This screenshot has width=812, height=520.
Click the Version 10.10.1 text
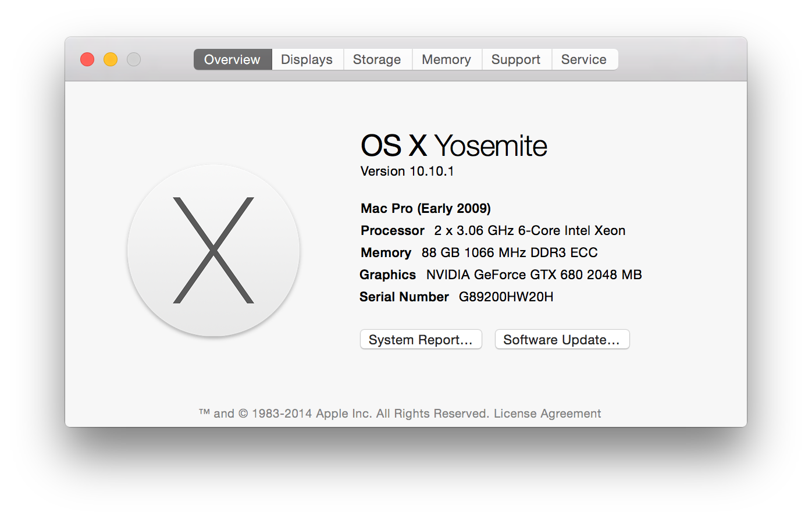coord(407,172)
